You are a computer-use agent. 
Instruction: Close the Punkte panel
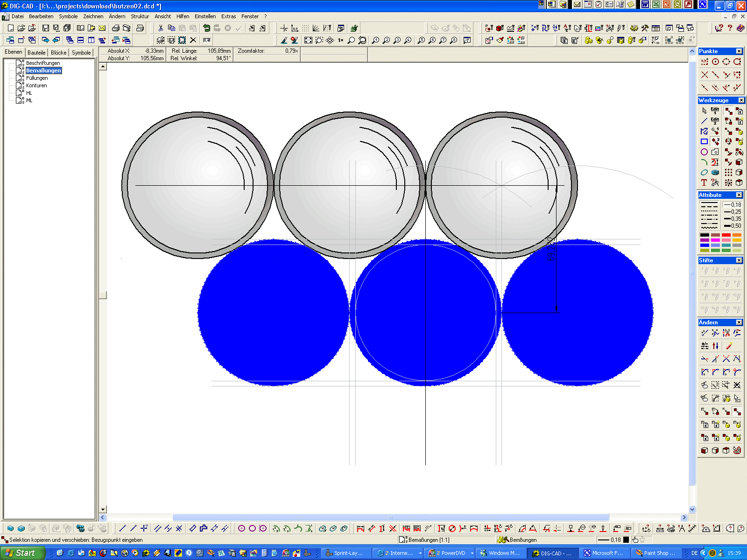739,51
